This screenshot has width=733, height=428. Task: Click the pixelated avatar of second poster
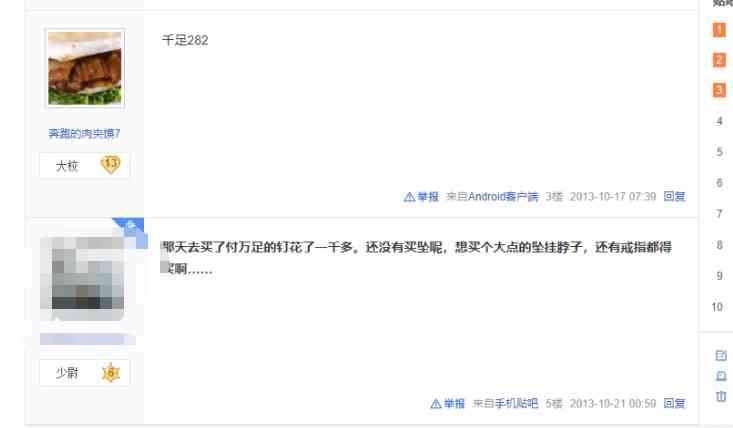click(82, 278)
